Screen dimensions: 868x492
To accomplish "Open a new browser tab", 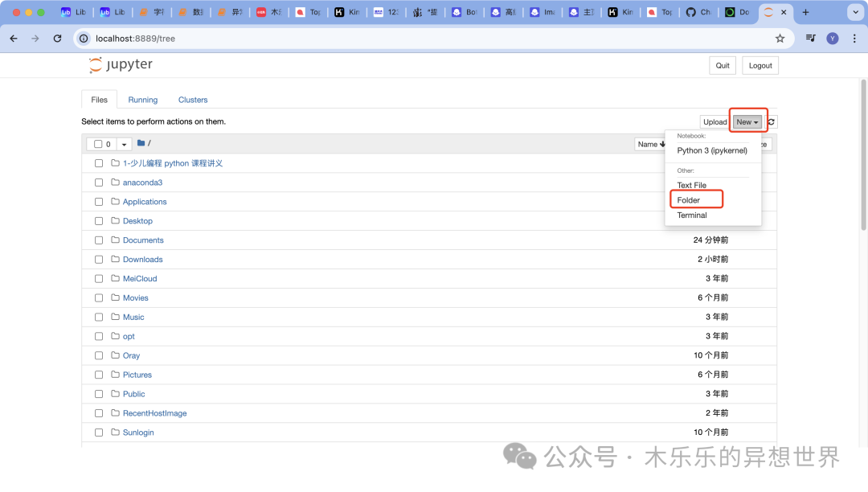I will click(805, 12).
